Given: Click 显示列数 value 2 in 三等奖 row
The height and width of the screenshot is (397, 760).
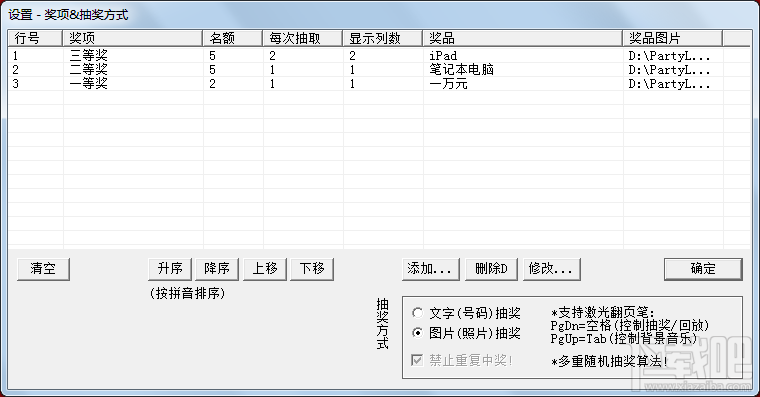Looking at the screenshot, I should pyautogui.click(x=383, y=56).
